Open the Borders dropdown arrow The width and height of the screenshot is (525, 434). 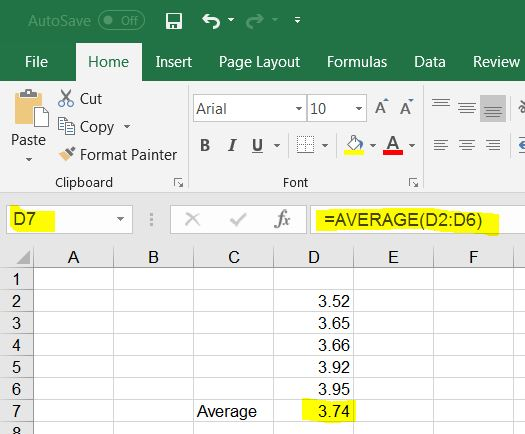324,145
